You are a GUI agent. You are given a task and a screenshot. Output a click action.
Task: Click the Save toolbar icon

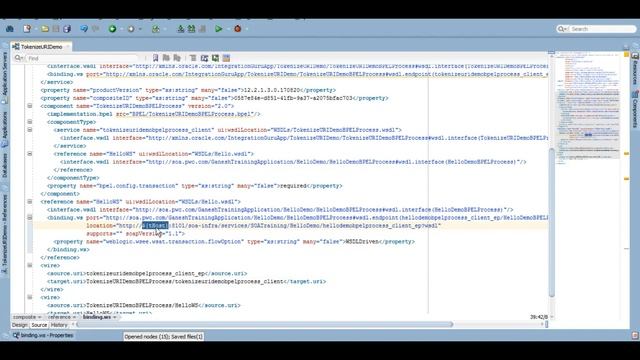56,29
